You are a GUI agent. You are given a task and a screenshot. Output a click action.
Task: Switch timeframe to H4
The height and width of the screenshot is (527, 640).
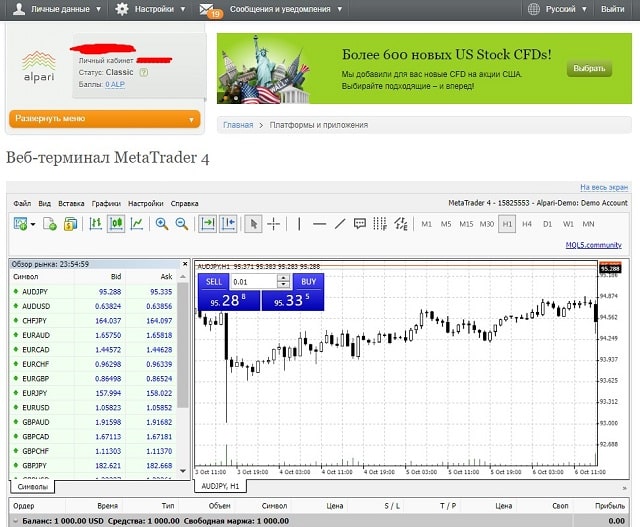(527, 224)
